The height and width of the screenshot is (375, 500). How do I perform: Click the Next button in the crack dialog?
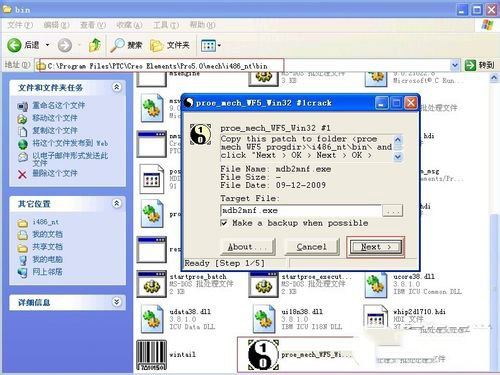[376, 247]
